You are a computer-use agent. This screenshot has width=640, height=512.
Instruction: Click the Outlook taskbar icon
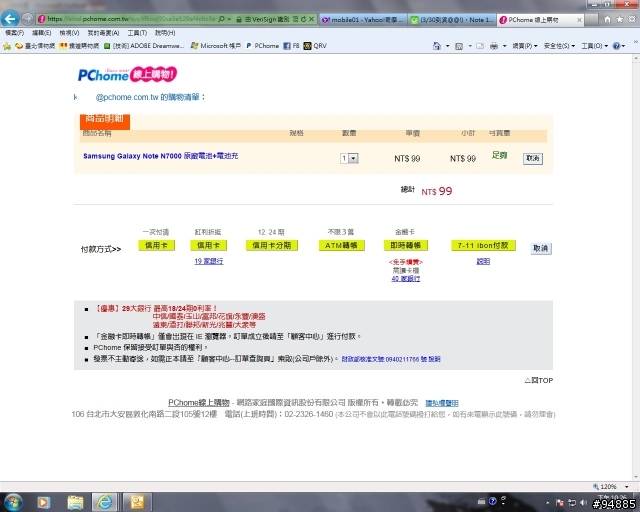click(x=137, y=503)
